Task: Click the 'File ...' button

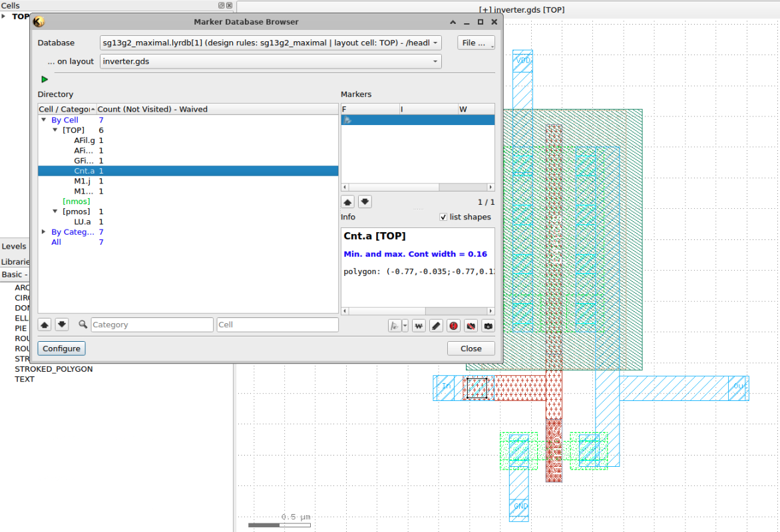Action: click(x=476, y=43)
